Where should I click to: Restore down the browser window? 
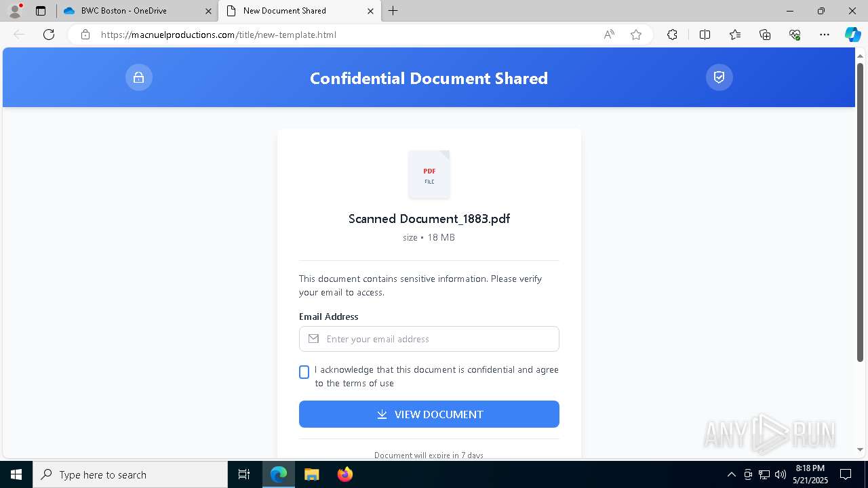tap(821, 11)
